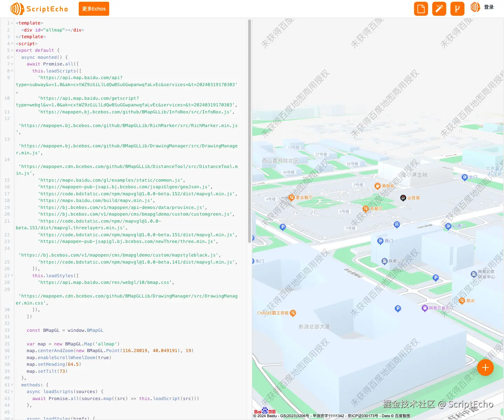
Task: Click the new file document icon button
Action: tap(421, 9)
